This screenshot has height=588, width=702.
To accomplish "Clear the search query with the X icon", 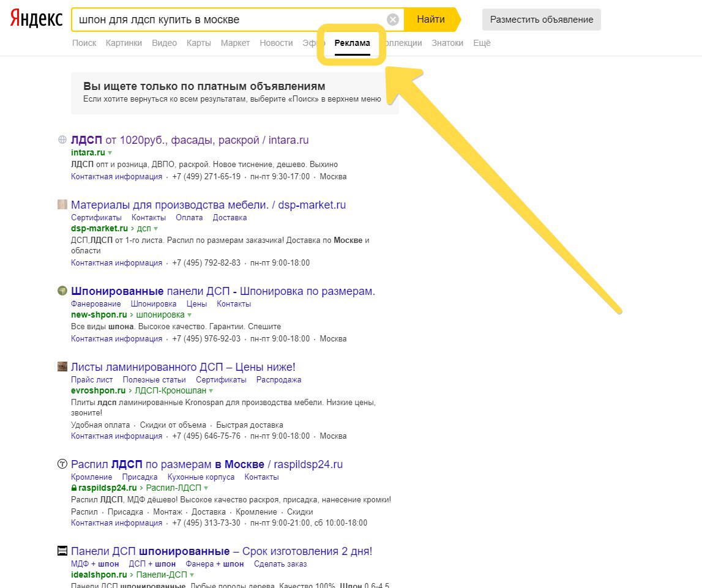I will [x=393, y=19].
